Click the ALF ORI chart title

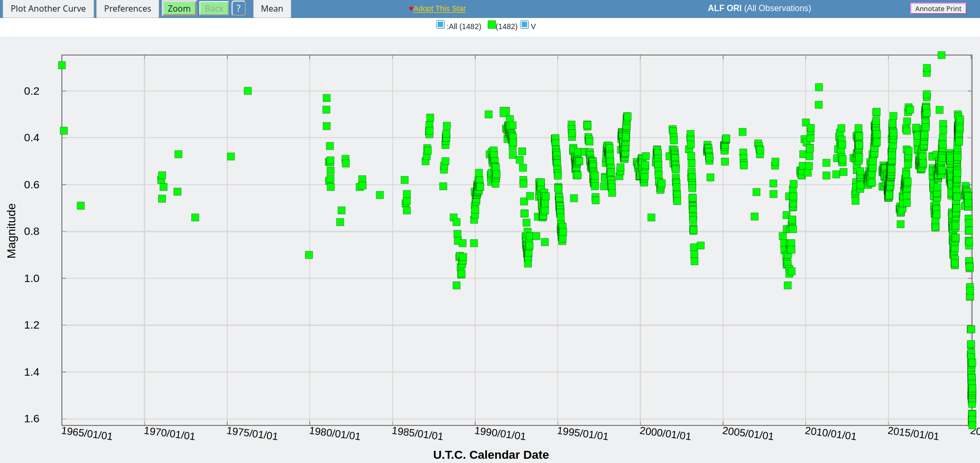point(759,8)
